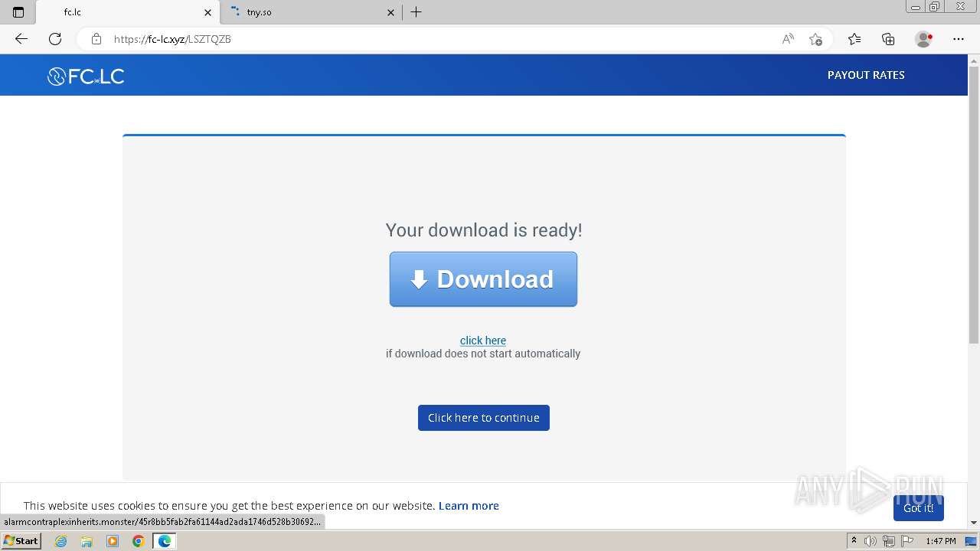Open a new browser tab
The image size is (980, 551).
pyautogui.click(x=416, y=12)
